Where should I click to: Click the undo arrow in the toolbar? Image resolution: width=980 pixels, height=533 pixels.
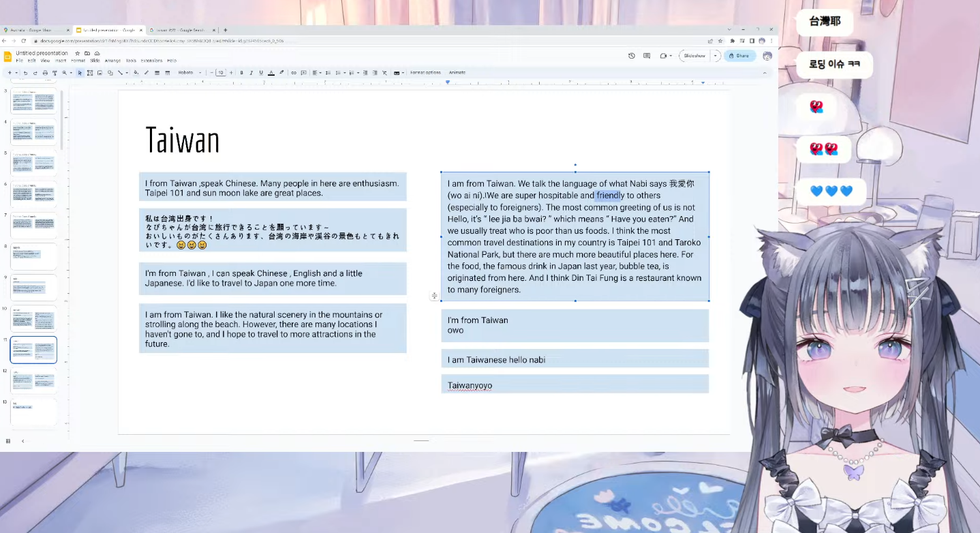click(x=25, y=72)
